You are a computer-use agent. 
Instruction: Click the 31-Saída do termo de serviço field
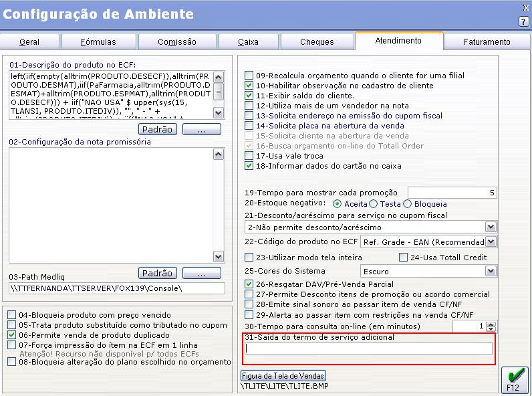tap(369, 349)
